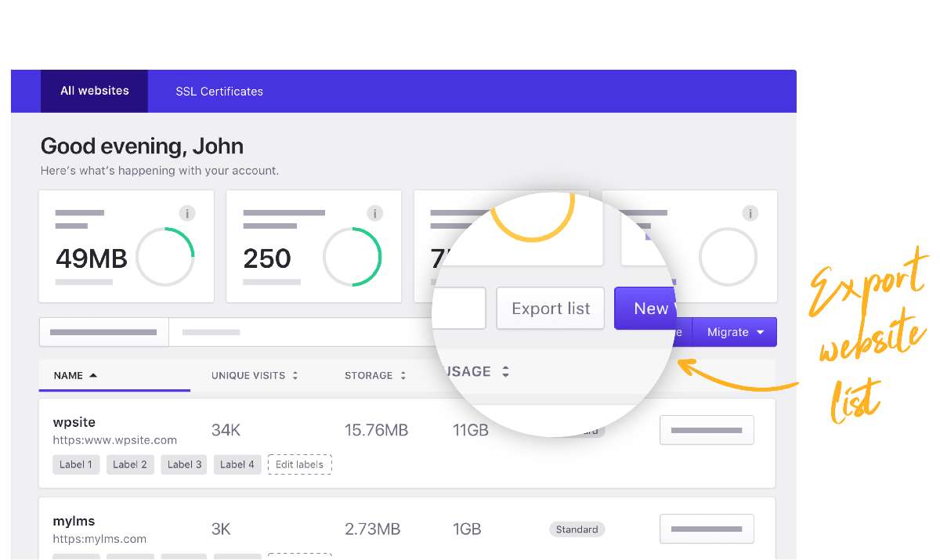Open the Migrate dropdown button
The height and width of the screenshot is (560, 940).
735,332
